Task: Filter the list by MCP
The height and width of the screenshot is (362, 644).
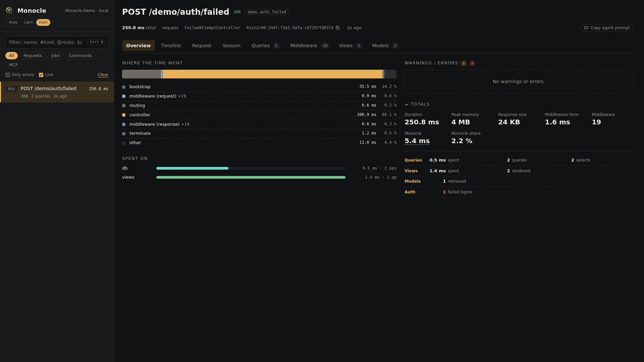Action: click(13, 65)
